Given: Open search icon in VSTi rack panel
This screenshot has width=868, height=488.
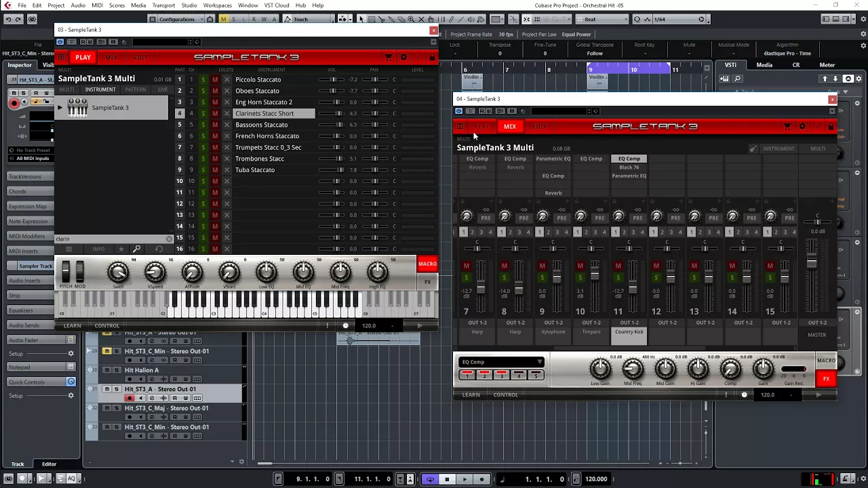Looking at the screenshot, I should point(738,79).
